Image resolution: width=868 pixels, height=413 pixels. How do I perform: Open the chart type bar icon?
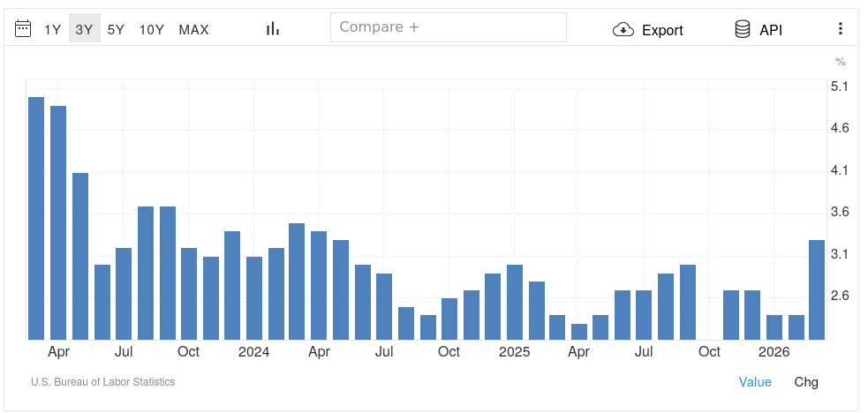tap(273, 29)
